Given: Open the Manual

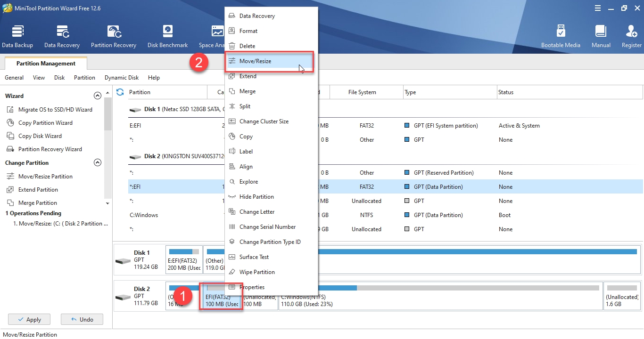Looking at the screenshot, I should [601, 37].
